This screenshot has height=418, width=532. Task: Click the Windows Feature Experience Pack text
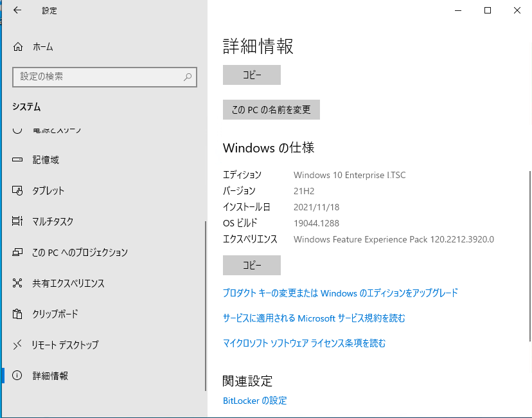[394, 239]
